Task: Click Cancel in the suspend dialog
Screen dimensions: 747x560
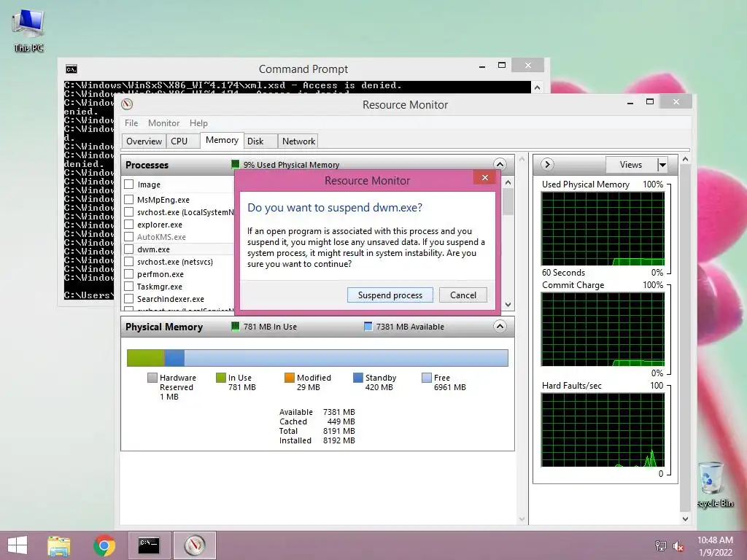Action: click(x=463, y=295)
